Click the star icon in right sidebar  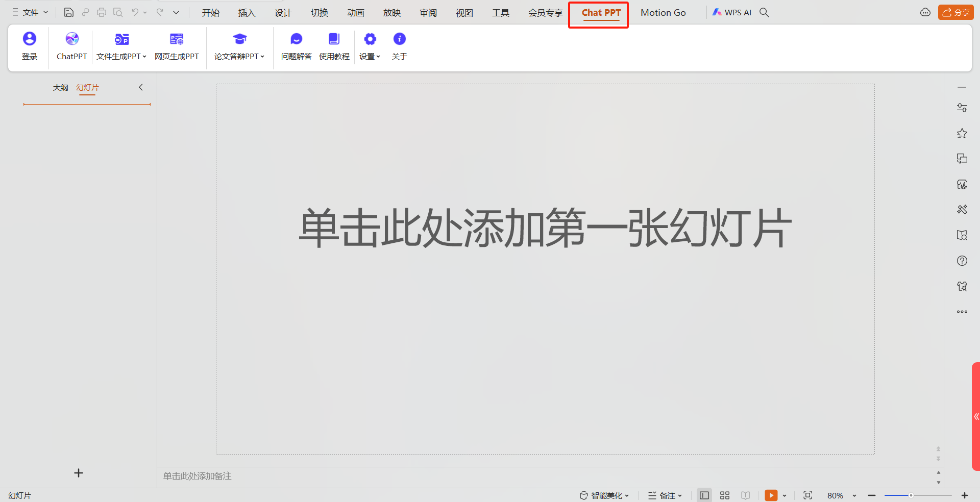(962, 133)
